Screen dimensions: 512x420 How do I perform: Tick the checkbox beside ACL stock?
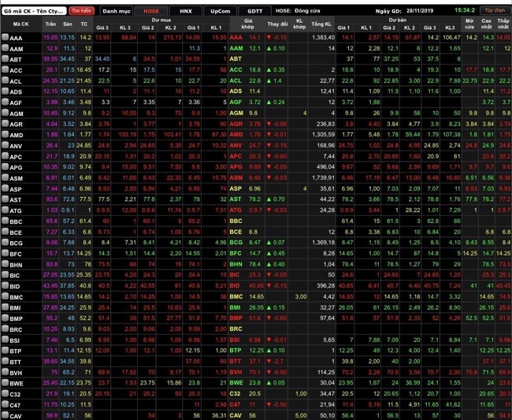click(5, 81)
